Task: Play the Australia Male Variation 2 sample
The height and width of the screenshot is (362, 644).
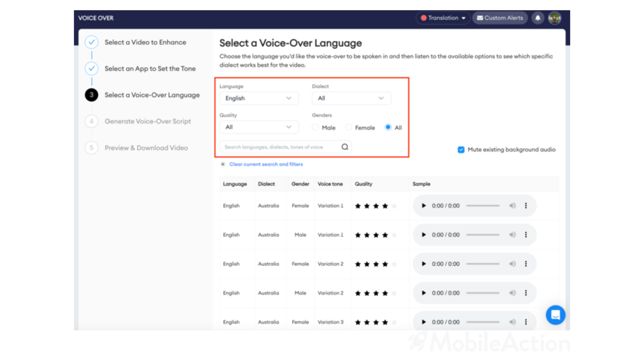Action: [424, 293]
